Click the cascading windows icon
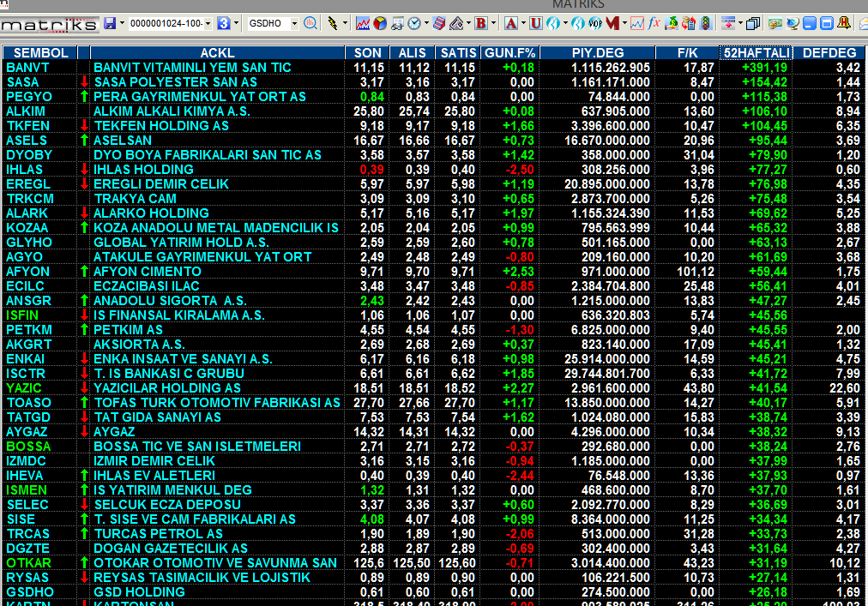The width and height of the screenshot is (868, 606). pos(752,23)
